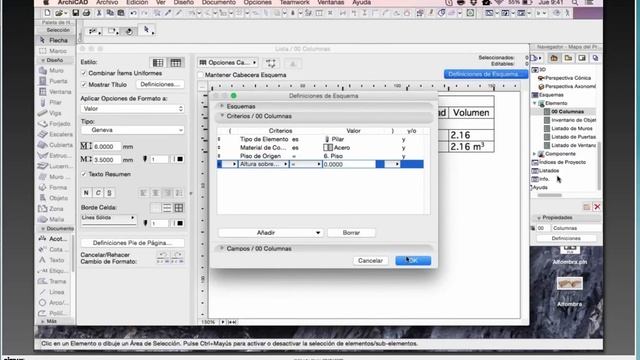Enable Mantener Cabecera Esquema checkbox
Screen dimensions: 640x360
pos(201,75)
